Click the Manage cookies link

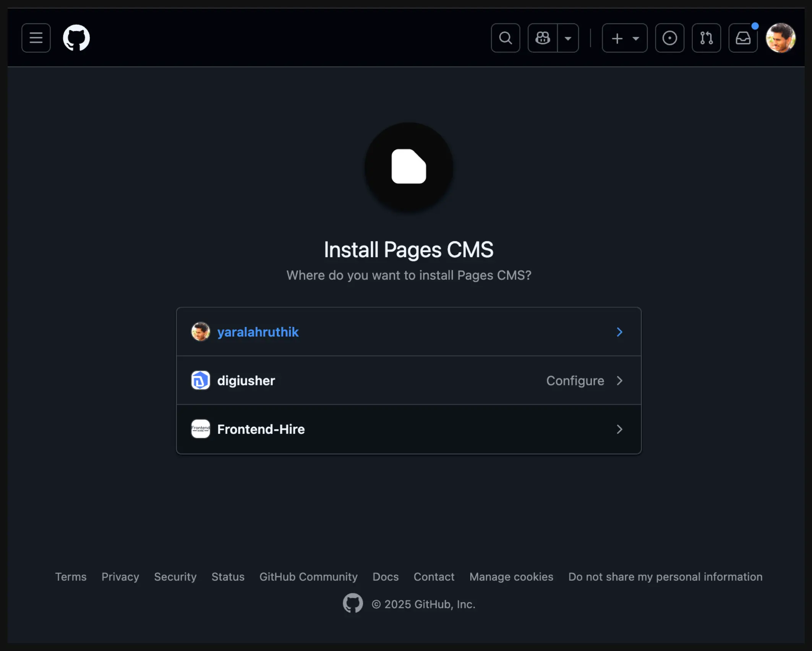511,577
